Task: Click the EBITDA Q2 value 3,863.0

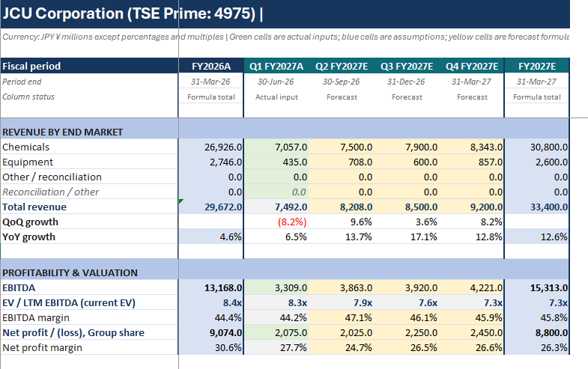Action: 342,287
